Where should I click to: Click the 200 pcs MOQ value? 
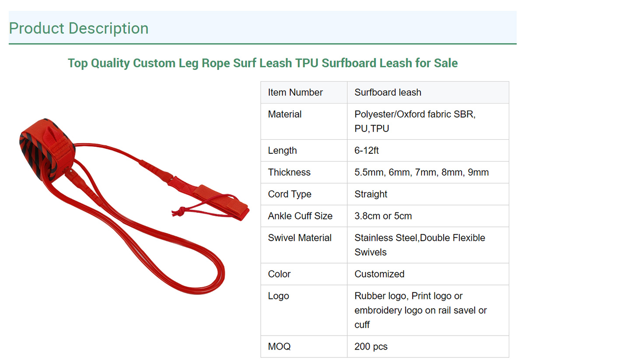click(x=371, y=347)
